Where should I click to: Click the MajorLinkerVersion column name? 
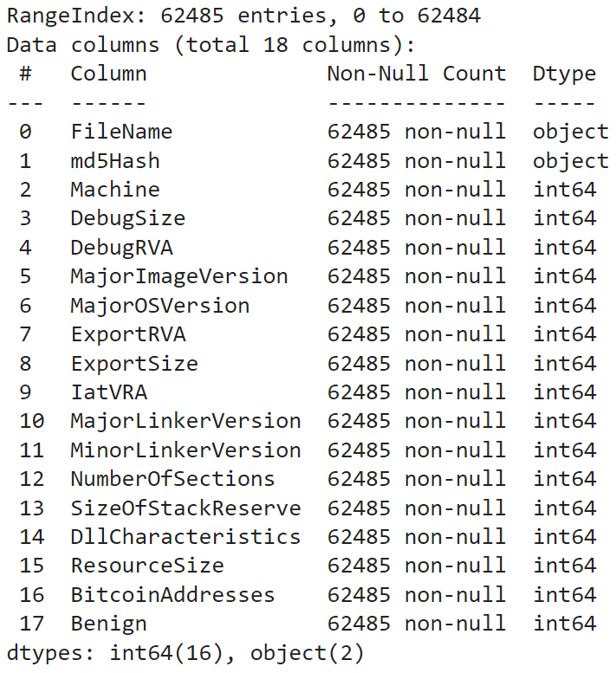click(x=185, y=421)
